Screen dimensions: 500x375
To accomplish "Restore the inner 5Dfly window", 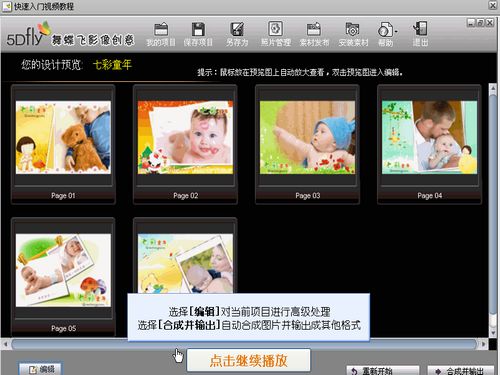I will click(480, 23).
